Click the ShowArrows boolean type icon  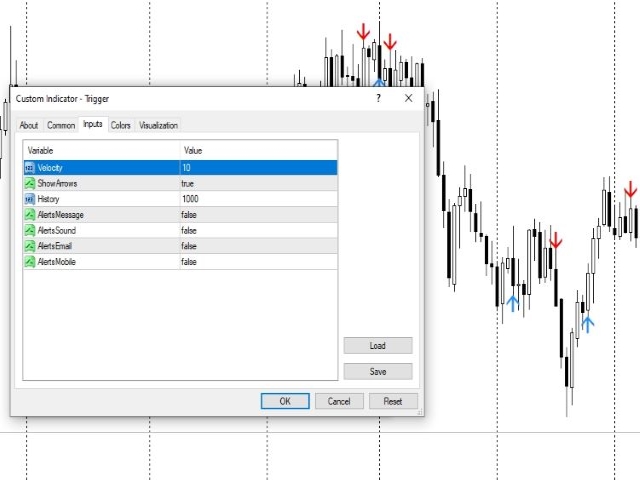[x=30, y=183]
